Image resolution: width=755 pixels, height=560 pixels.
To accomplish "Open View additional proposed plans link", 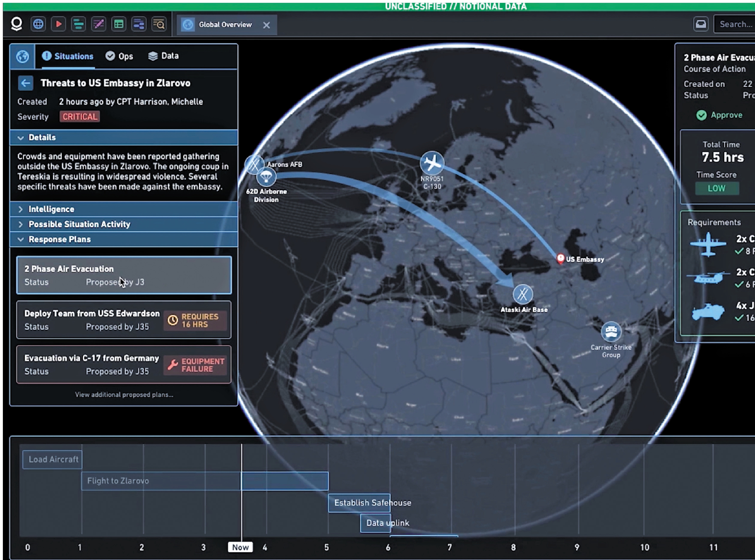I will (124, 395).
